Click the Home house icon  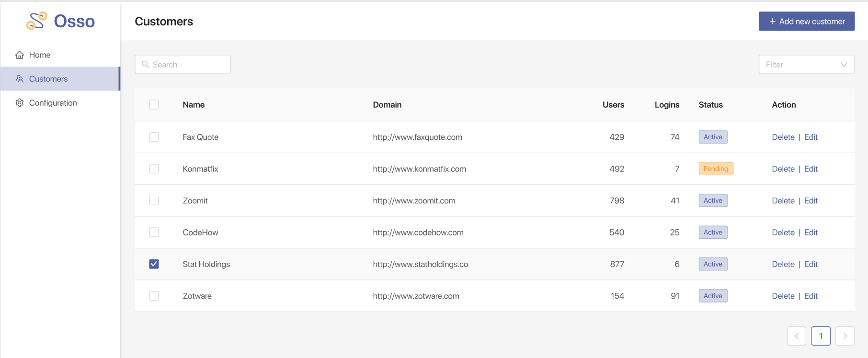click(20, 55)
